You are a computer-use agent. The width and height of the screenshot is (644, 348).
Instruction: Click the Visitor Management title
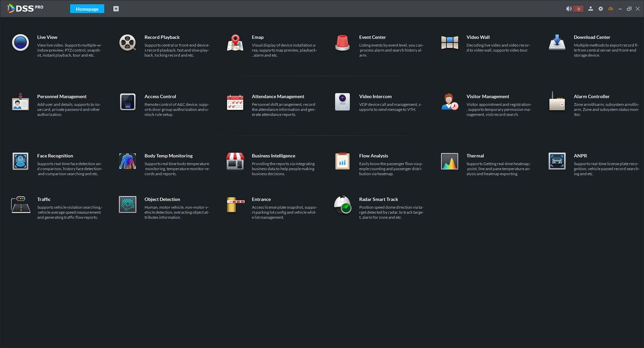[488, 97]
